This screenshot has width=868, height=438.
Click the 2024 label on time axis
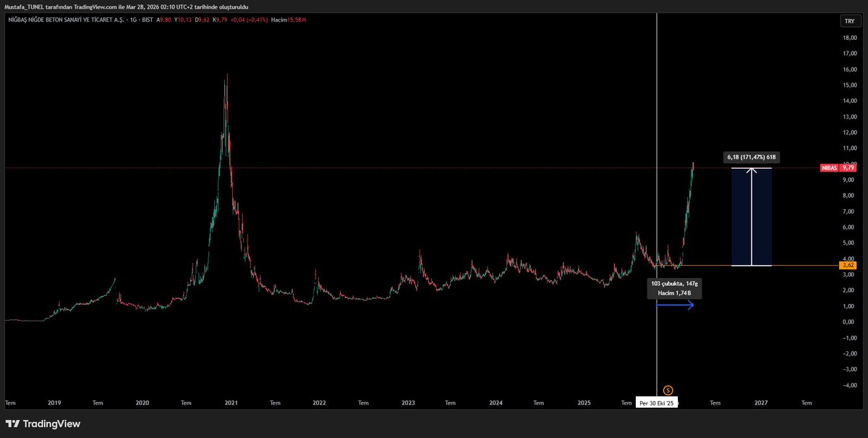[x=495, y=403]
